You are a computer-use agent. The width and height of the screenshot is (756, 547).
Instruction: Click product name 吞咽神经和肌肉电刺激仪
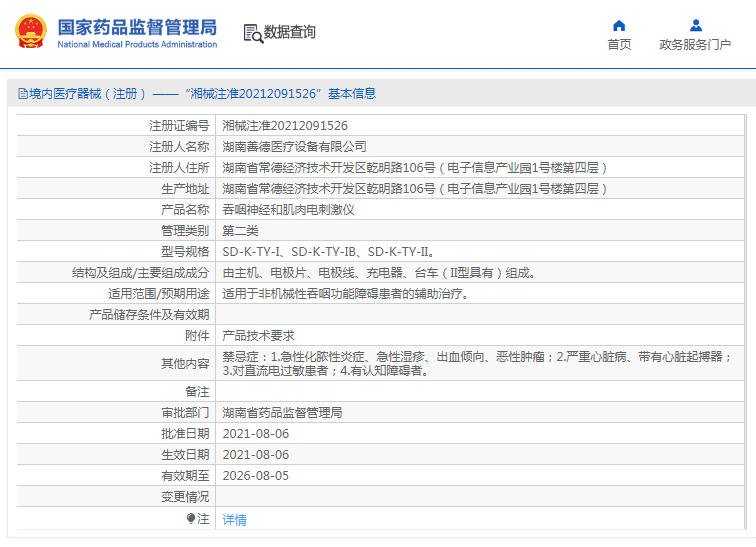[288, 210]
